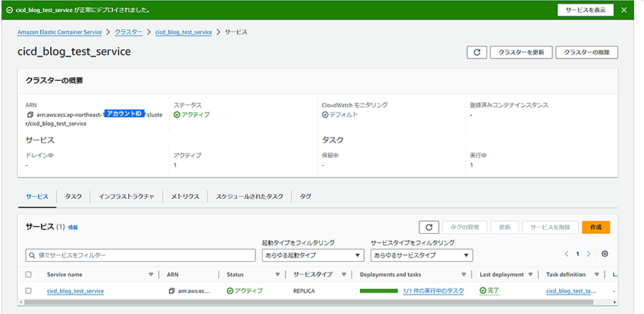Click the green deployment progress bar

[379, 291]
